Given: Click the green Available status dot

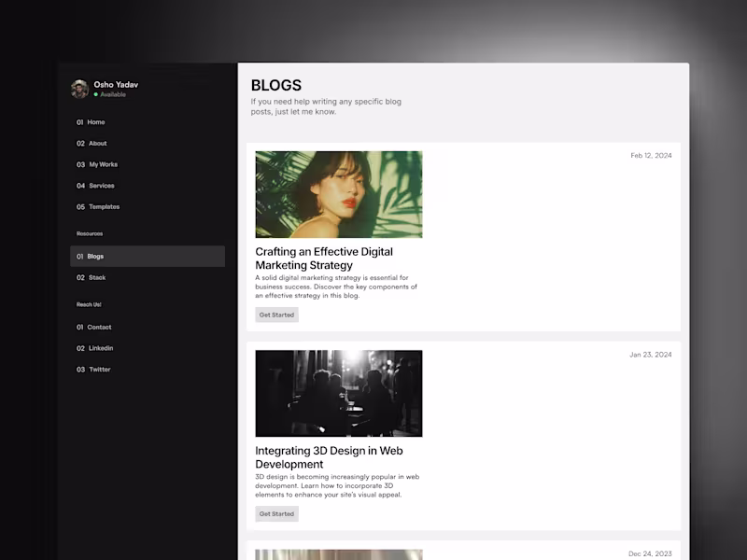Looking at the screenshot, I should point(96,95).
